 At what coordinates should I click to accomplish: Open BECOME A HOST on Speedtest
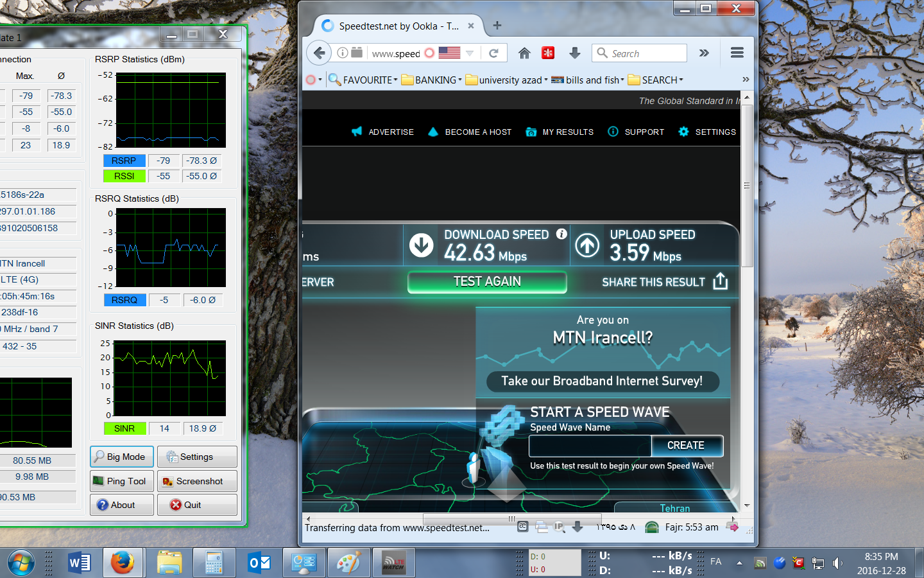(470, 132)
